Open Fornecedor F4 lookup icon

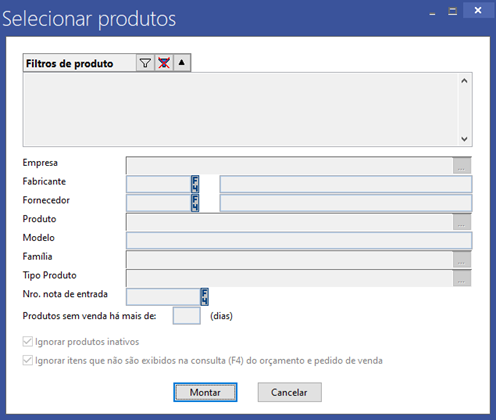195,203
